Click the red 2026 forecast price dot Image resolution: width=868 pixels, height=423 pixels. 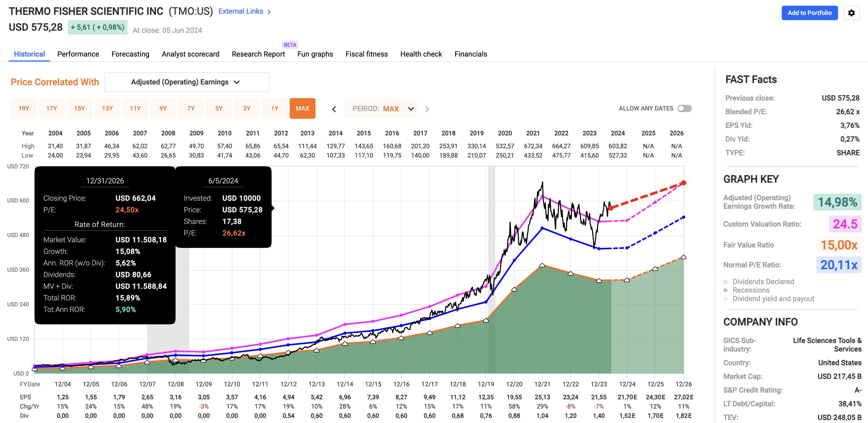pos(683,183)
